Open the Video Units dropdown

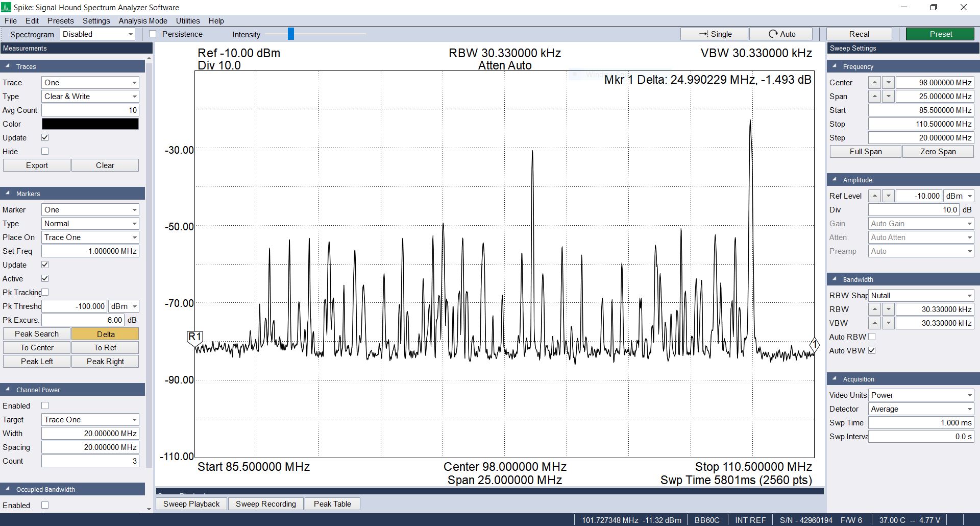[921, 395]
